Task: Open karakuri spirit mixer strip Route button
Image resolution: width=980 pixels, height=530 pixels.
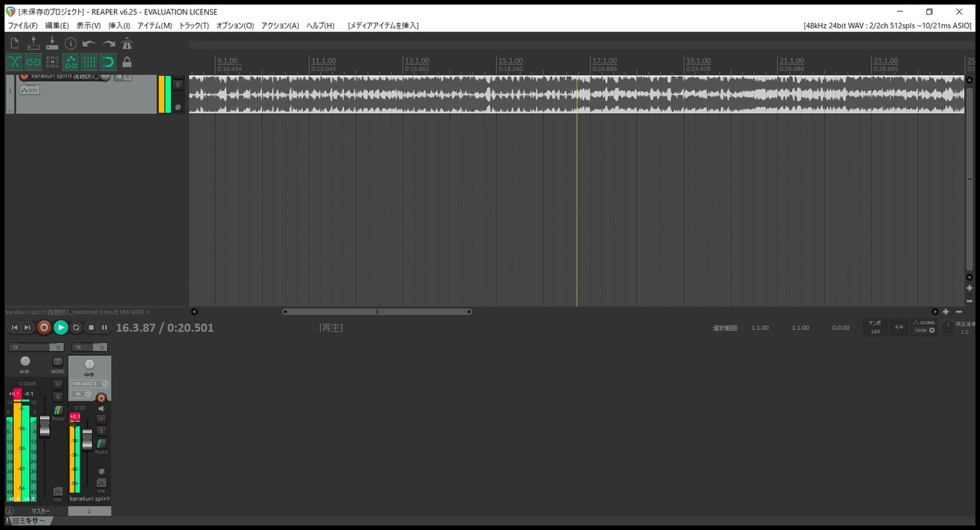Action: pyautogui.click(x=101, y=443)
